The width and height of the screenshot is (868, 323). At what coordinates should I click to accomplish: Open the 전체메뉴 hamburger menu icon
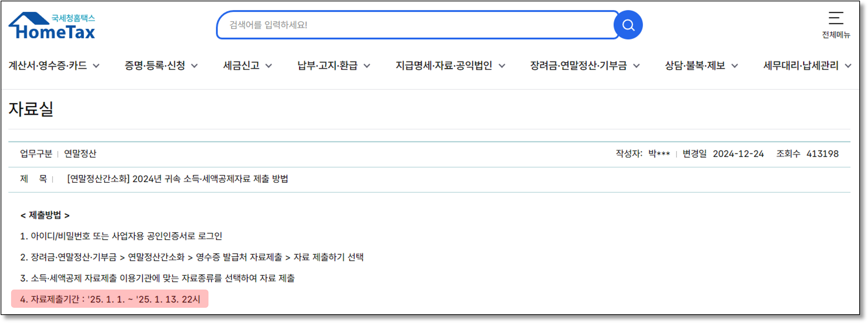(836, 18)
